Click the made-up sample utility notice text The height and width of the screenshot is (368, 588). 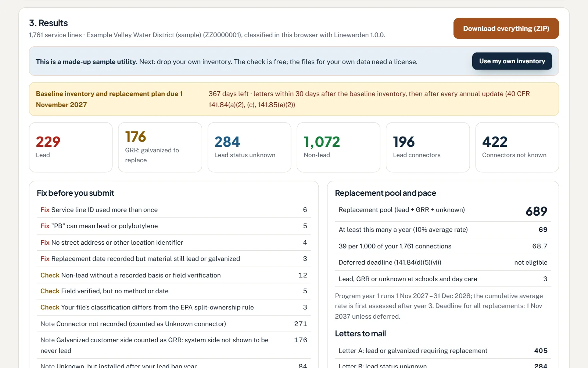tap(227, 62)
